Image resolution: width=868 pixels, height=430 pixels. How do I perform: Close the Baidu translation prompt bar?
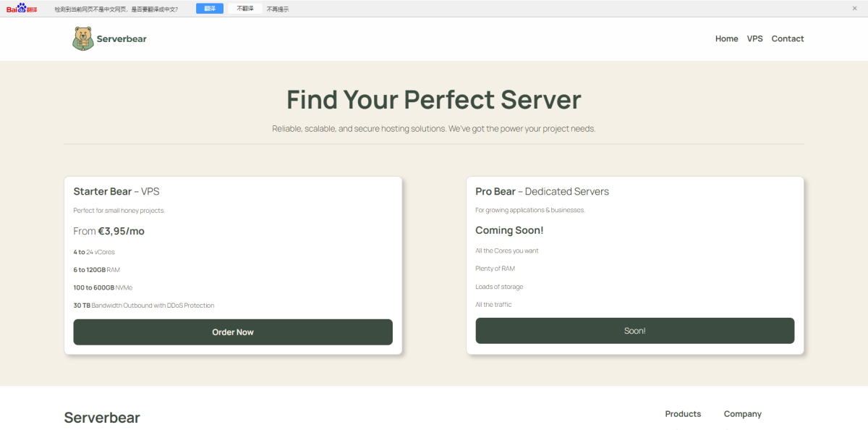pyautogui.click(x=854, y=9)
